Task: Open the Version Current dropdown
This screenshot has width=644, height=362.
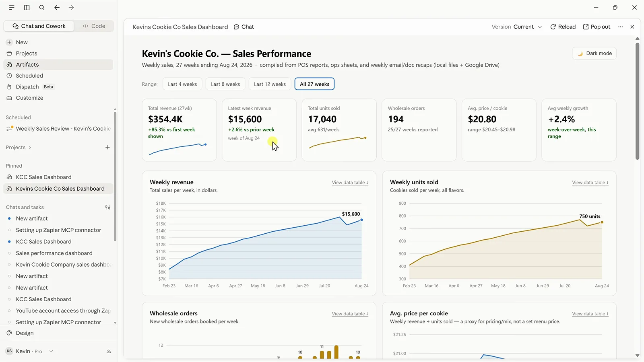Action: tap(517, 27)
